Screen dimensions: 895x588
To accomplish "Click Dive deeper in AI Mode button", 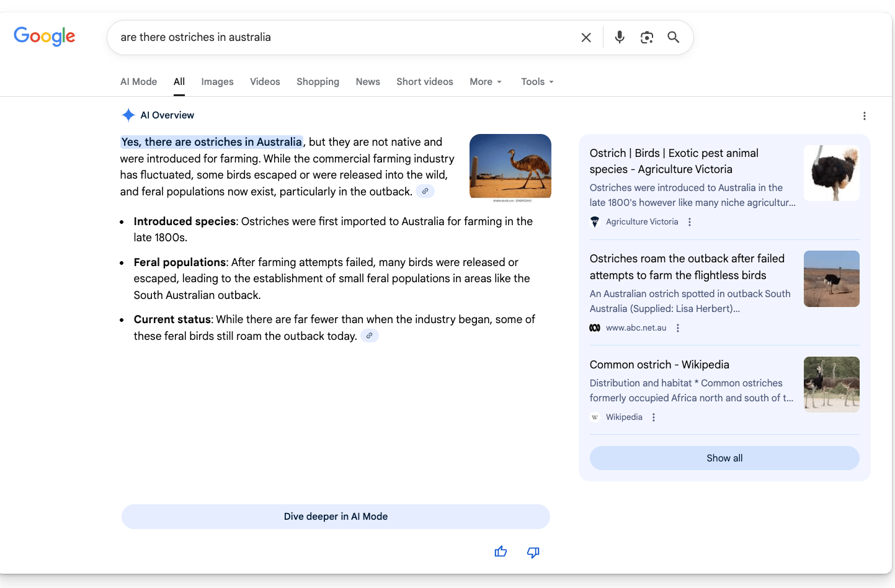I will (336, 517).
